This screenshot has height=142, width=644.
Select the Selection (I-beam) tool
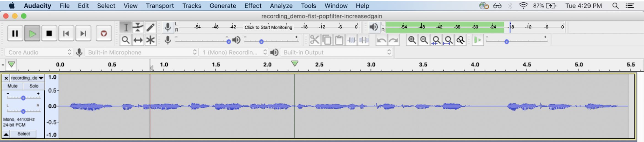tap(126, 27)
